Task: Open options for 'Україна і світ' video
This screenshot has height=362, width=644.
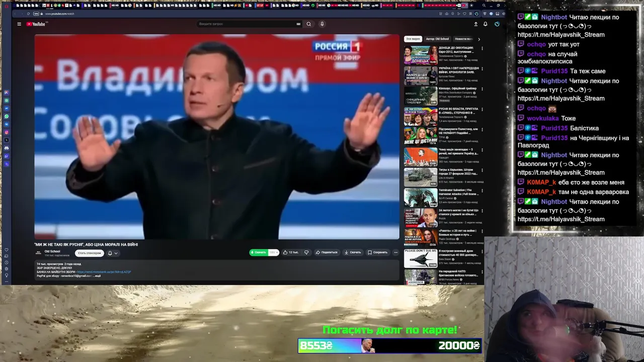Action: pos(482,69)
